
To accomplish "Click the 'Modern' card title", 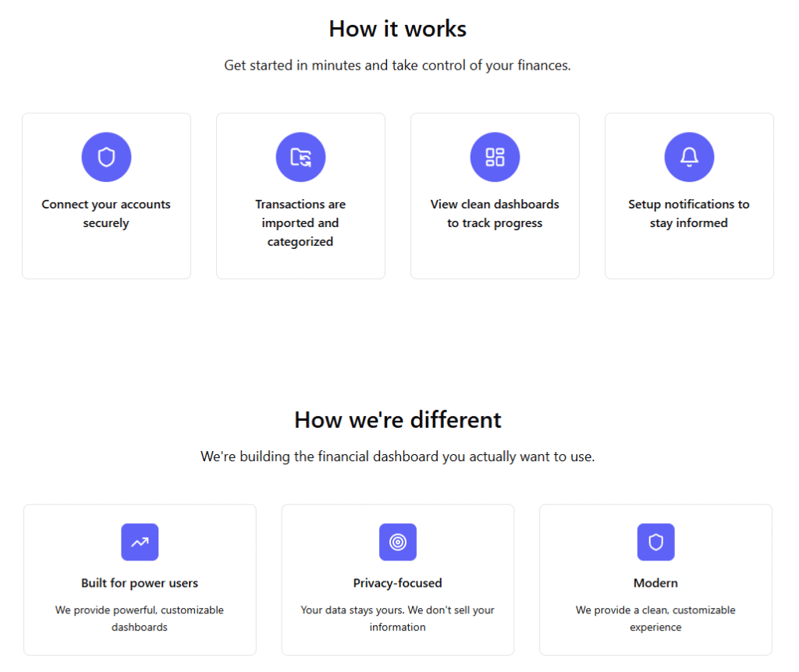I will (x=655, y=583).
